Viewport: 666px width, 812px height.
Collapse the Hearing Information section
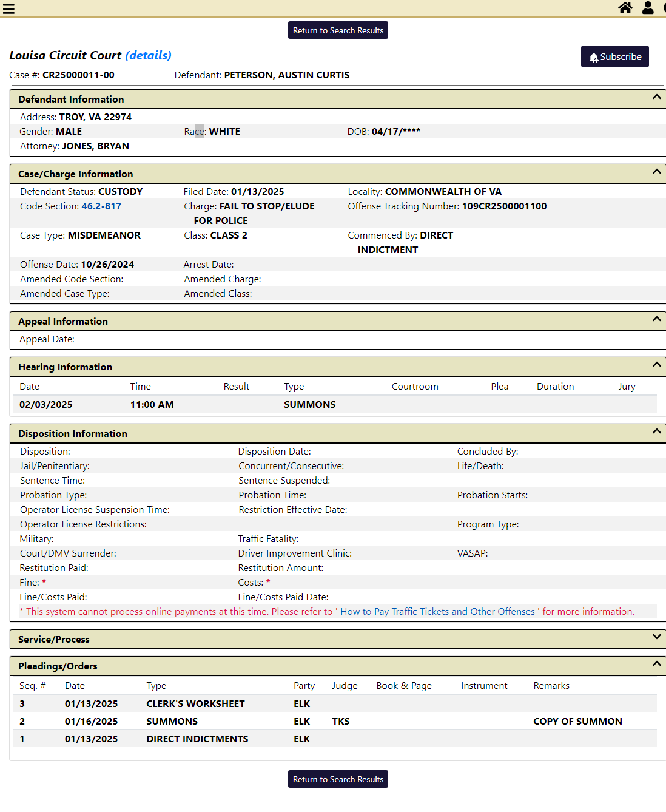(656, 365)
